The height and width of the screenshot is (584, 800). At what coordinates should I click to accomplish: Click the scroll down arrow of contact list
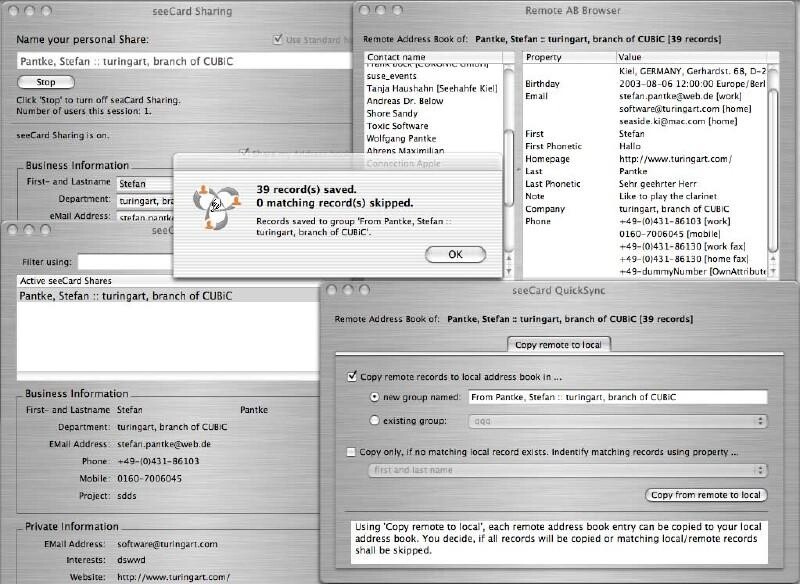tap(509, 271)
